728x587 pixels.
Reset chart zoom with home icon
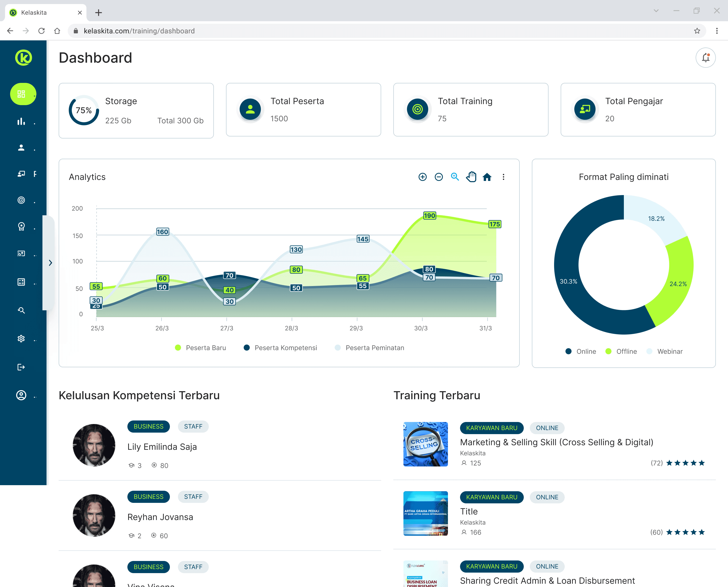pos(487,177)
